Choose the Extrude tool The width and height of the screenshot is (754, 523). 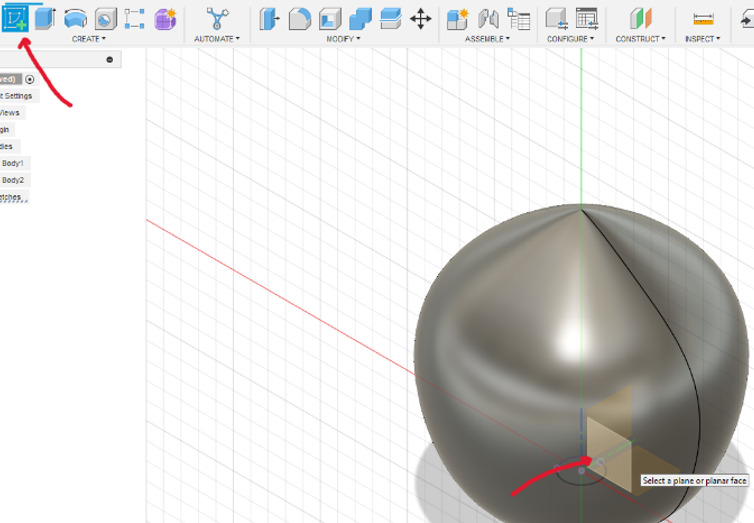tap(45, 19)
